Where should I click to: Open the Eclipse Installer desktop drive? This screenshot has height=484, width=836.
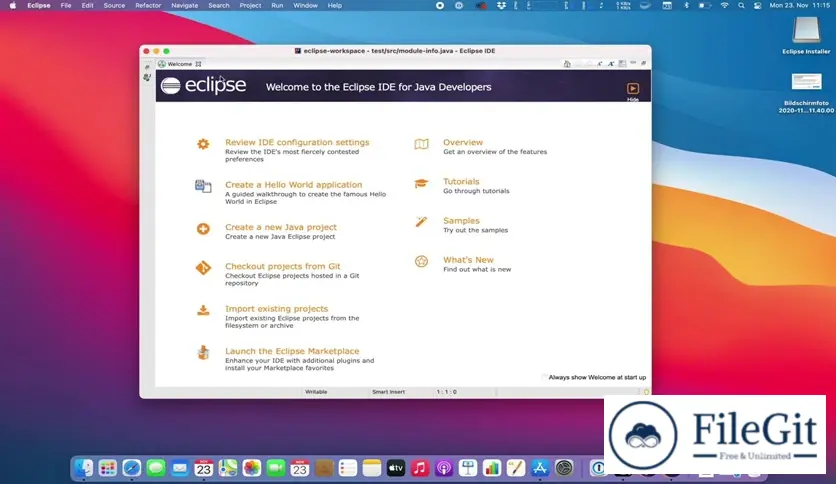click(806, 30)
